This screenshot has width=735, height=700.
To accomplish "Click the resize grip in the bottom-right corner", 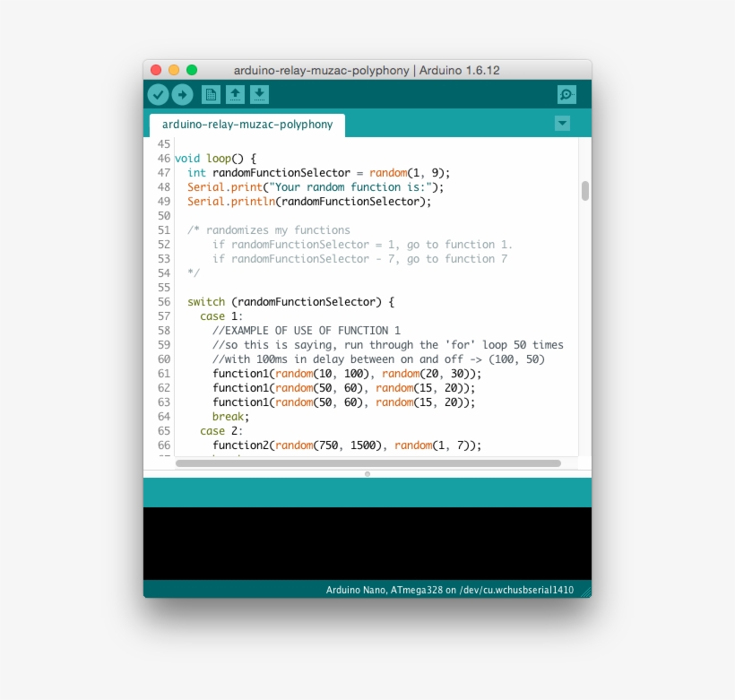I will click(584, 591).
